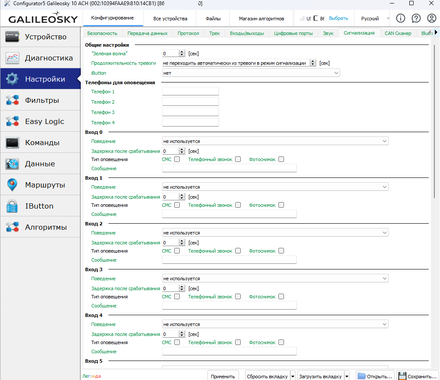Click the vertical scrollbar thumb
This screenshot has height=380, width=440.
434,122
